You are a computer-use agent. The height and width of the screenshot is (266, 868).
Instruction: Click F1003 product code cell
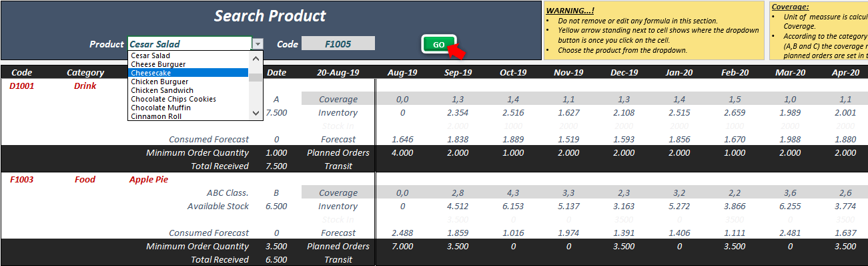(x=21, y=179)
